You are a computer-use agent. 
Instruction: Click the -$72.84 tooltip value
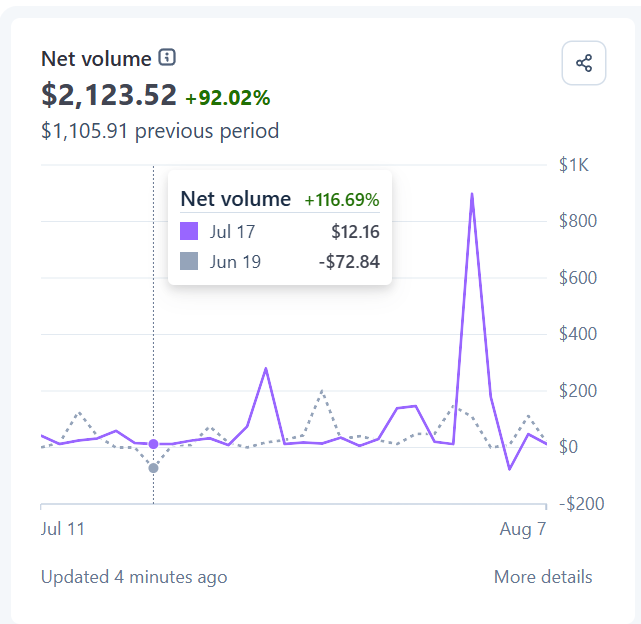(x=349, y=261)
